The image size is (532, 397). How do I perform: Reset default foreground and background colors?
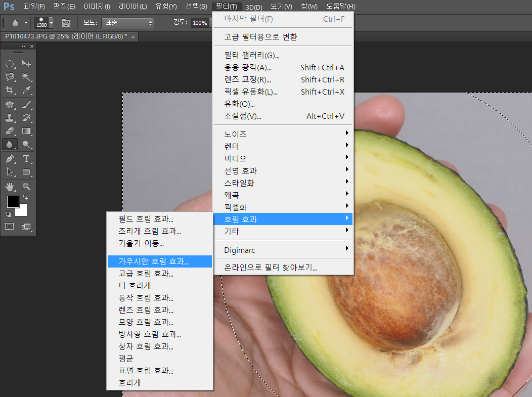coord(9,214)
